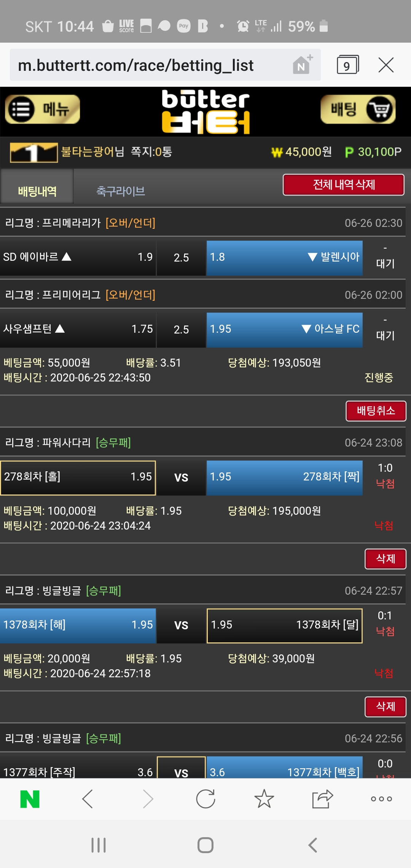Open the 메뉴 hamburger menu

(x=42, y=110)
